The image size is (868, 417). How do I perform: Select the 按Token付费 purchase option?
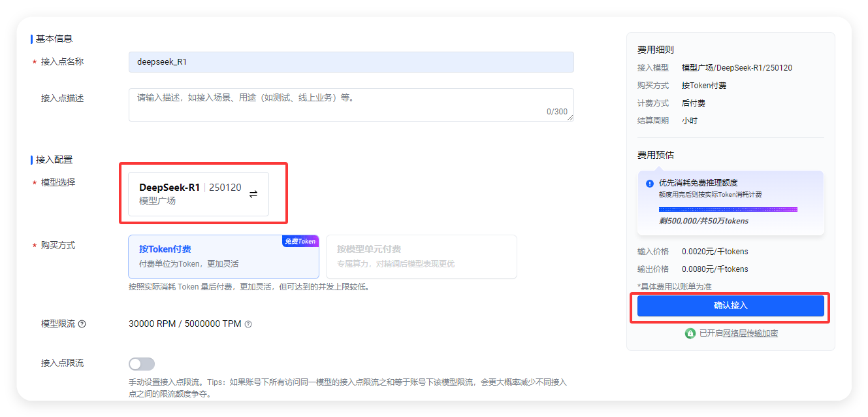click(x=224, y=257)
